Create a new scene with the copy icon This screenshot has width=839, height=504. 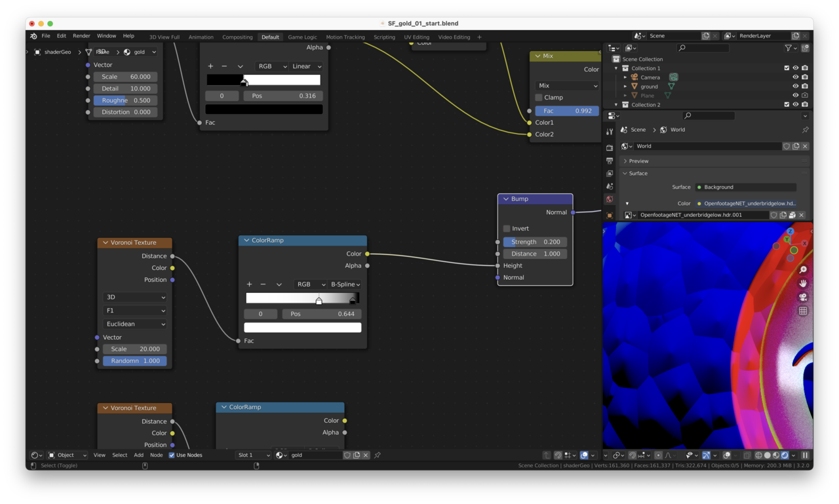[x=706, y=36]
